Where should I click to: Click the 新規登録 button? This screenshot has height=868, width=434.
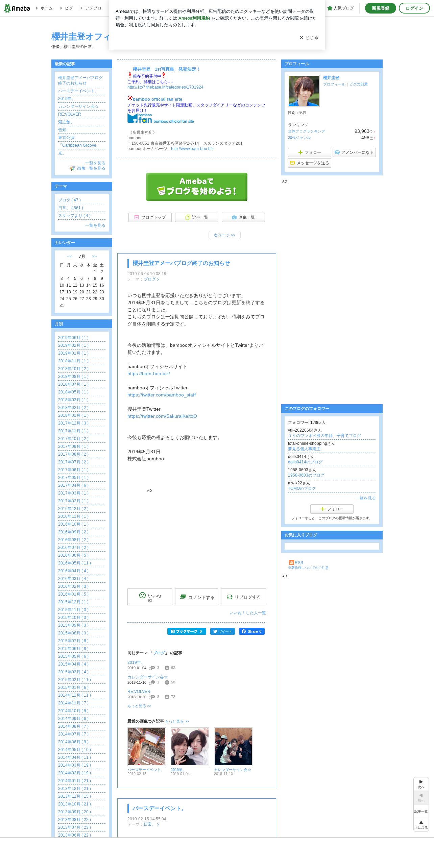pyautogui.click(x=381, y=8)
